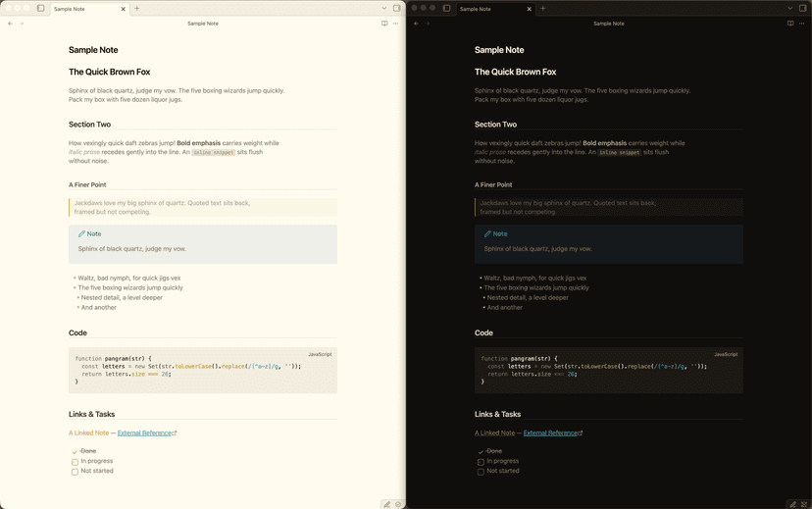Click the Jackdaws blockquote text in light window
This screenshot has width=812, height=509.
click(x=162, y=207)
